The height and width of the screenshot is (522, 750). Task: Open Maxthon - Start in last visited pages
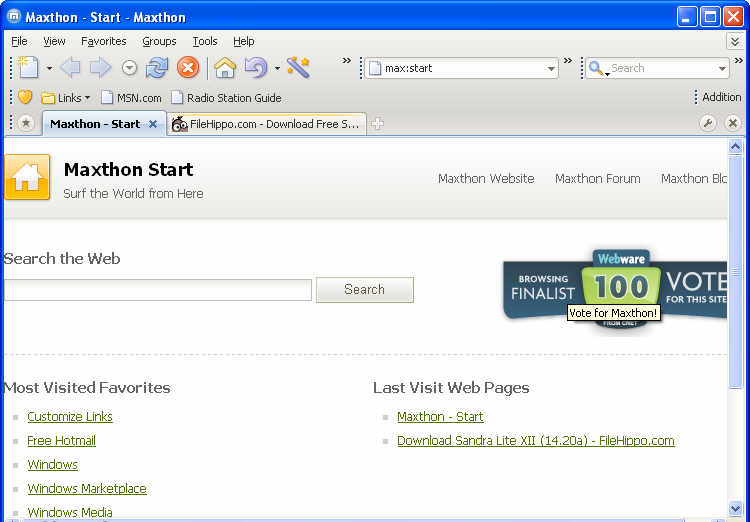pos(440,417)
